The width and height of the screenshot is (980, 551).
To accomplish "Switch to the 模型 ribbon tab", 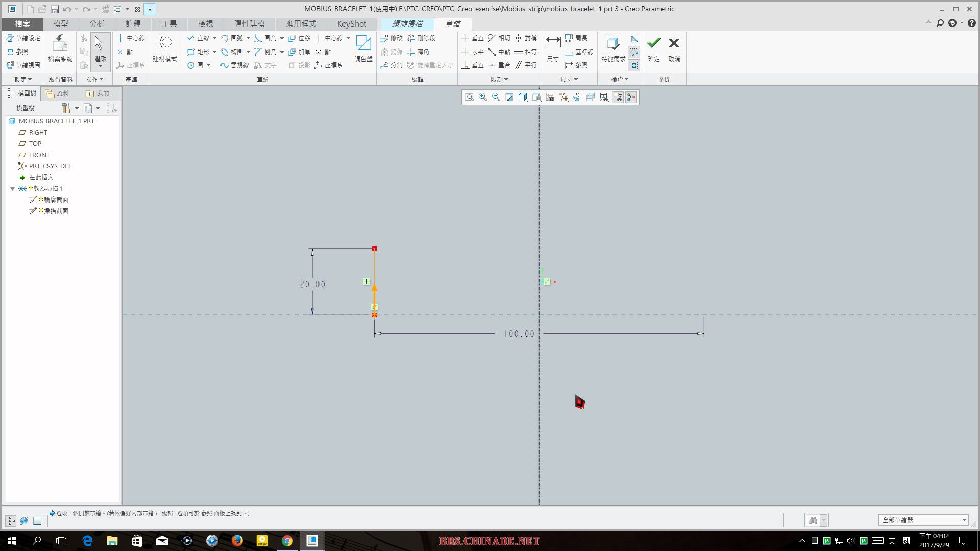I will tap(61, 24).
